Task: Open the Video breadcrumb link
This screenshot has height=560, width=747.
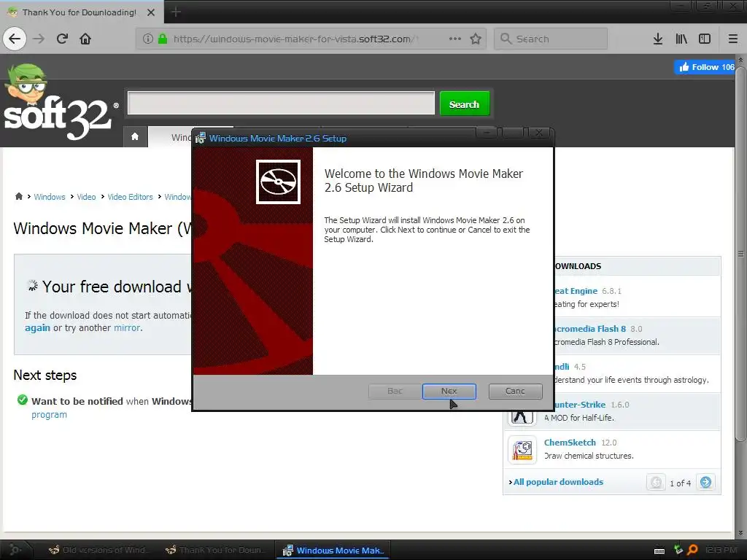Action: click(86, 197)
